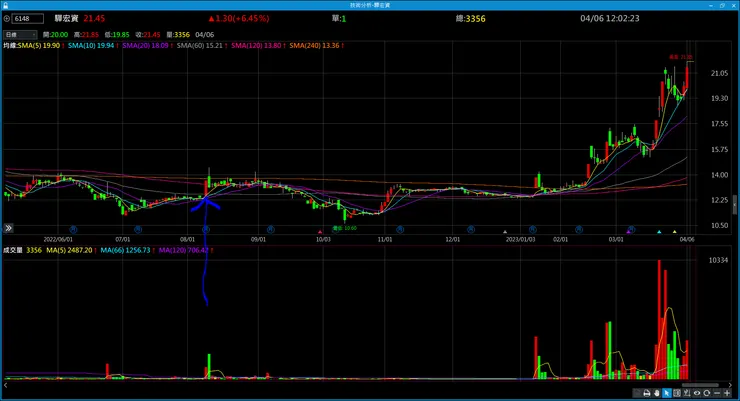Click the dimmed first icon in bottom toolbar
The width and height of the screenshot is (740, 401).
[637, 393]
